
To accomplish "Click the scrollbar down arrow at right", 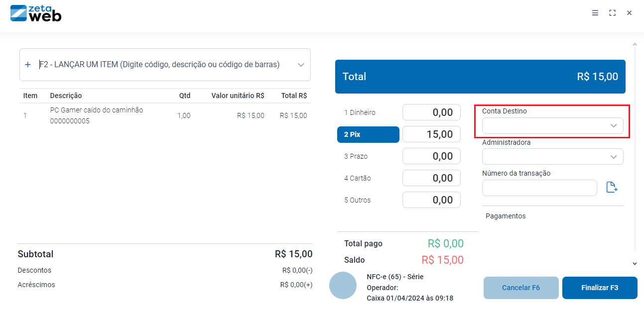I will pyautogui.click(x=635, y=264).
